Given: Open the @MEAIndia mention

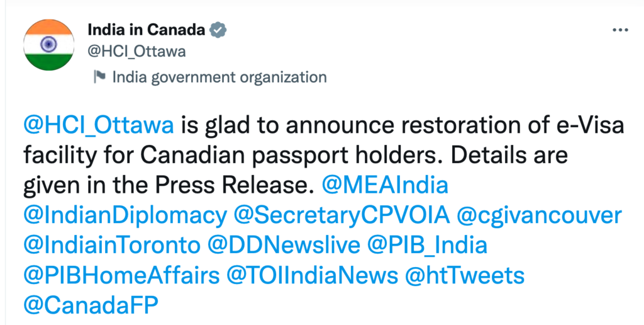Looking at the screenshot, I should tap(385, 185).
